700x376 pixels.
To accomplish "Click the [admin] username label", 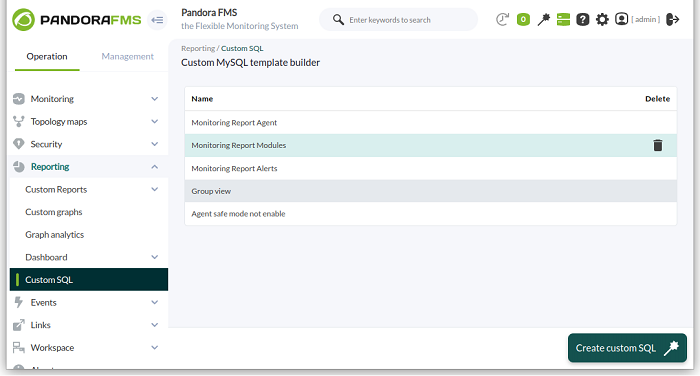I will click(x=646, y=19).
